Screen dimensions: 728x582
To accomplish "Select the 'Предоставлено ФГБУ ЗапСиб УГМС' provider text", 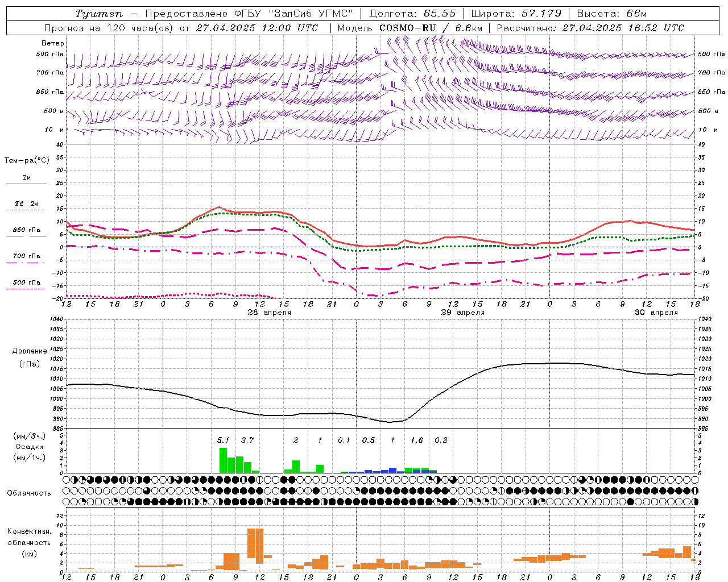I will (249, 14).
